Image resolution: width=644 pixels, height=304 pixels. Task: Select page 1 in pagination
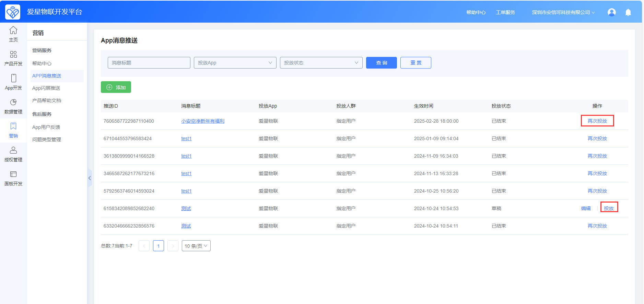[159, 246]
